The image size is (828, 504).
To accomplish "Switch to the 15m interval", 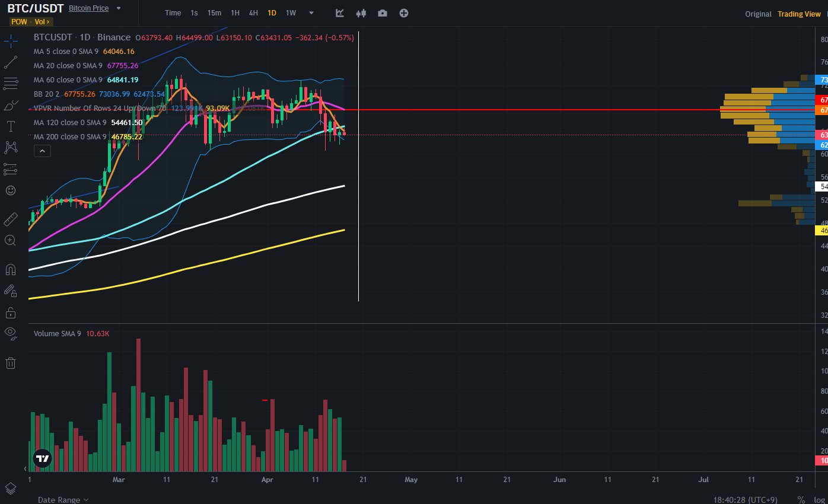I will pos(214,13).
